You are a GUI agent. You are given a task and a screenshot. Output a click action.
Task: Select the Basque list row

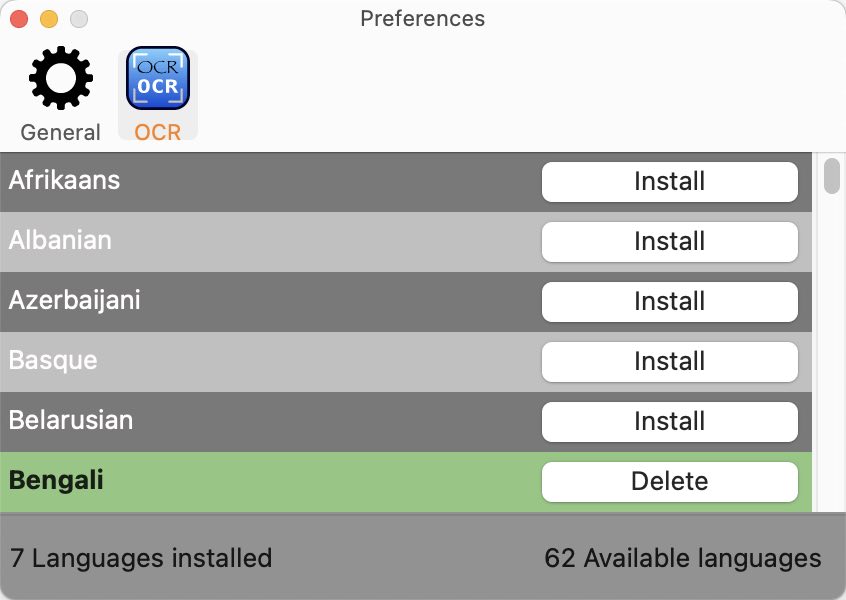click(406, 362)
